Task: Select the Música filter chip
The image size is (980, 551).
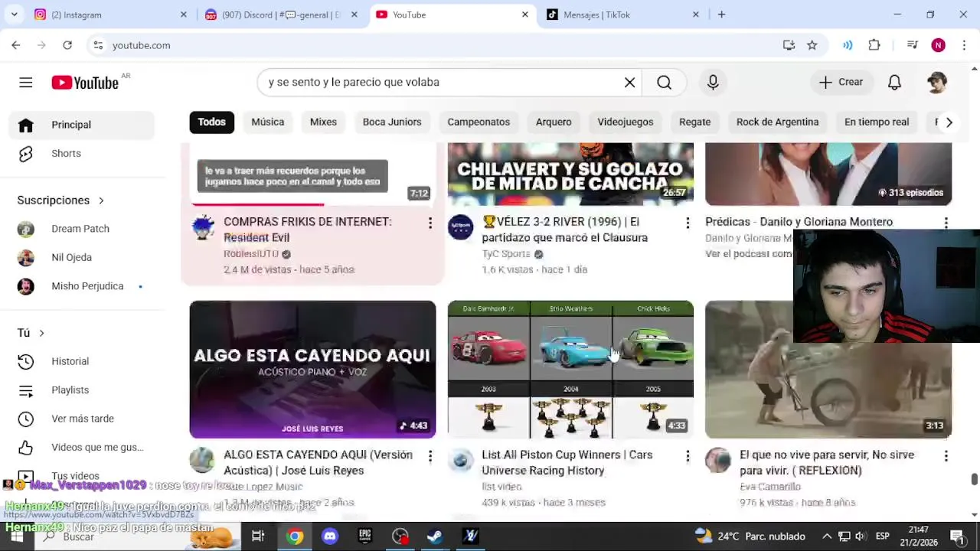Action: [267, 122]
